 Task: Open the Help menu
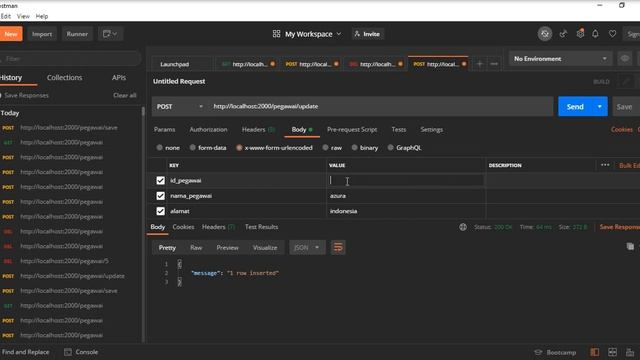(x=42, y=16)
